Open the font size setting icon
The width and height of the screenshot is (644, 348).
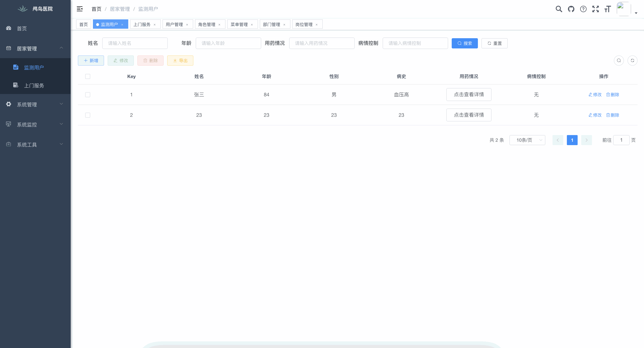tap(608, 9)
